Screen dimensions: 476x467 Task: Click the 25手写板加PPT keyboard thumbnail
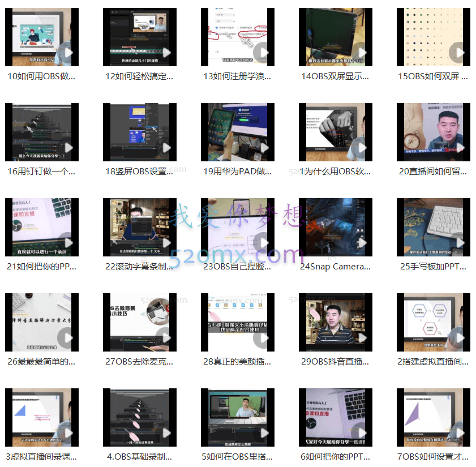[x=433, y=227]
